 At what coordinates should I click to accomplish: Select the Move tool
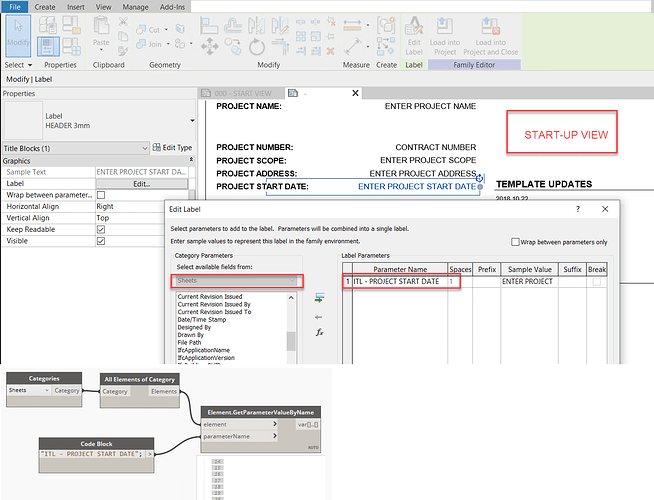(x=209, y=47)
